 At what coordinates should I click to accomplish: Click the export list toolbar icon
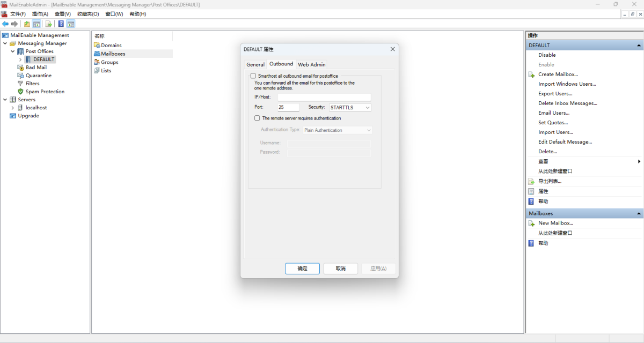coord(48,24)
